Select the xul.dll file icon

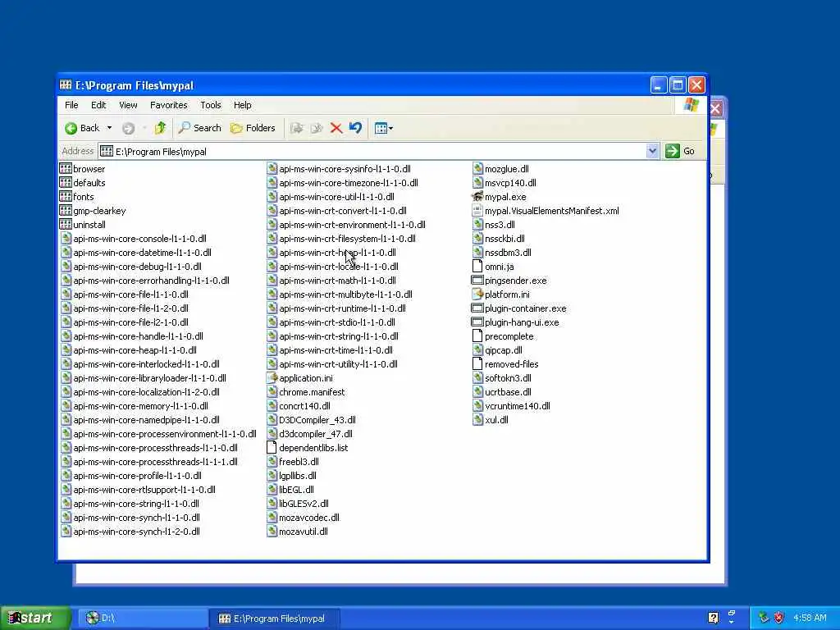477,419
